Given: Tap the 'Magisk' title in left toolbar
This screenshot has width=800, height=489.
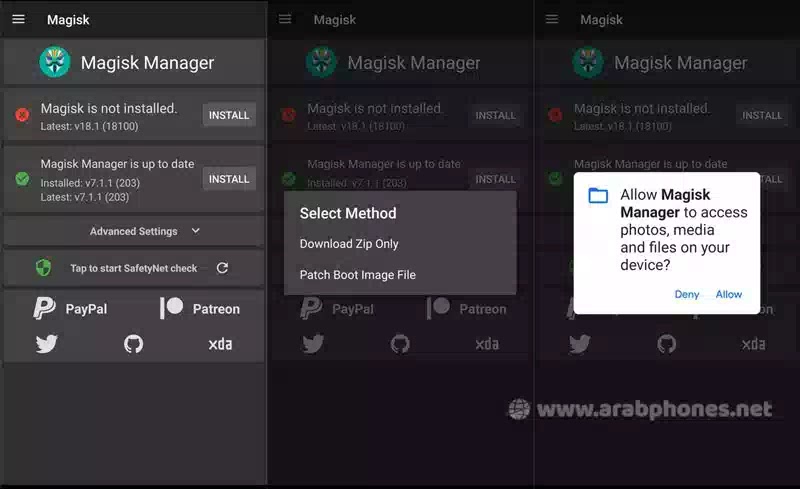Looking at the screenshot, I should [x=68, y=20].
